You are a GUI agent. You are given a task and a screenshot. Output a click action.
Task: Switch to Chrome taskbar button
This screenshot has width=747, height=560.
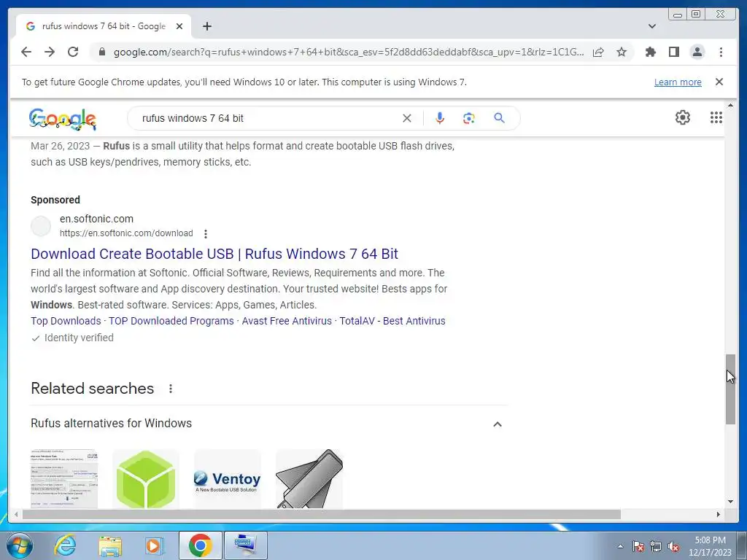point(201,545)
